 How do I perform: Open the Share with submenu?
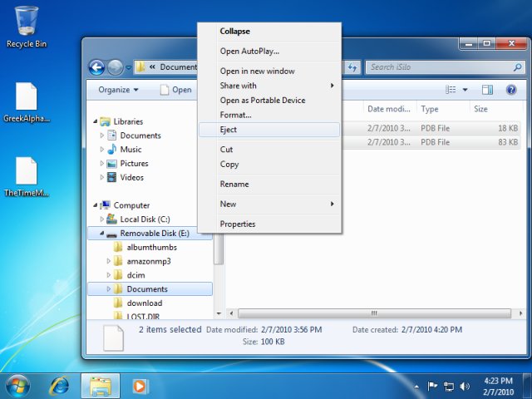tap(238, 86)
